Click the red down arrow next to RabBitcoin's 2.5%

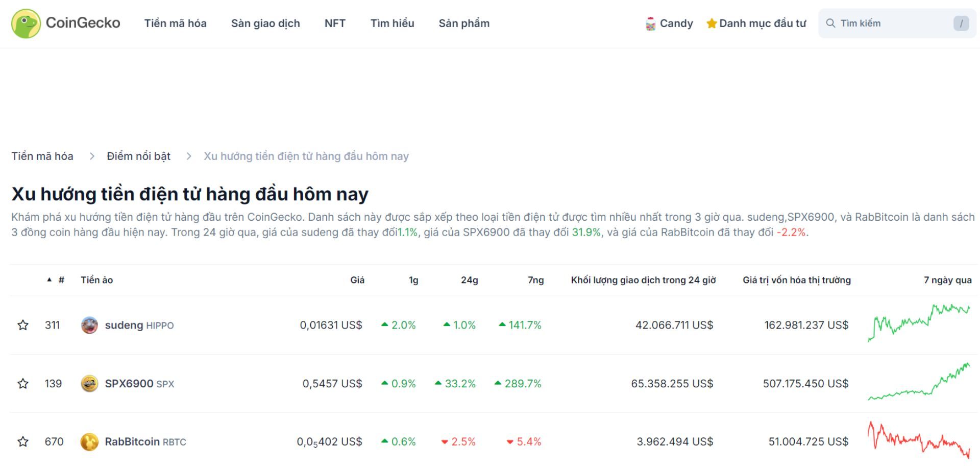pos(445,441)
